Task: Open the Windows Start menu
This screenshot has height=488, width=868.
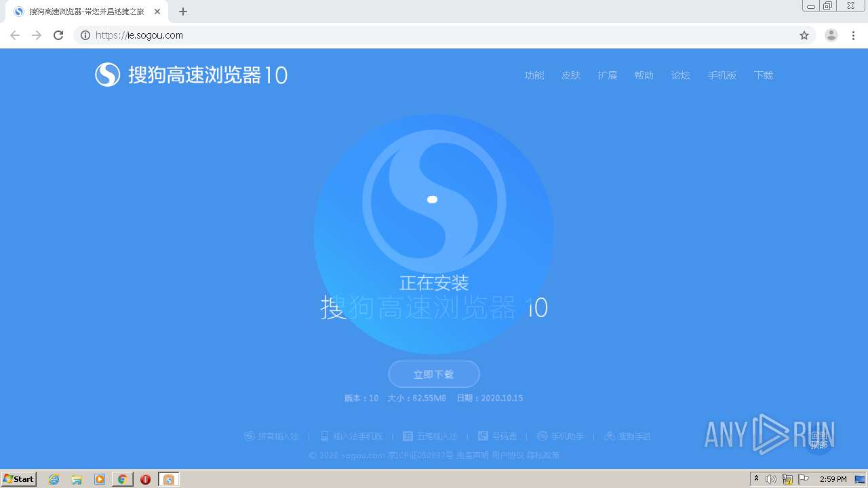Action: pyautogui.click(x=19, y=479)
